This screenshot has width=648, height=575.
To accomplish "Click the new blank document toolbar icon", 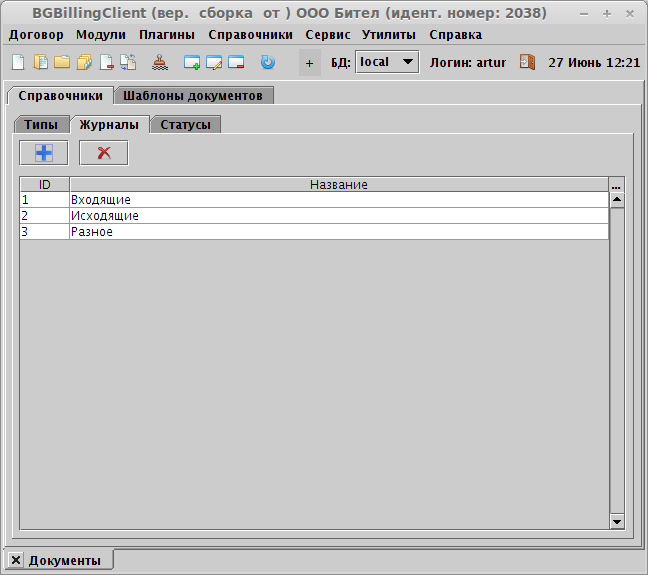I will tap(18, 62).
